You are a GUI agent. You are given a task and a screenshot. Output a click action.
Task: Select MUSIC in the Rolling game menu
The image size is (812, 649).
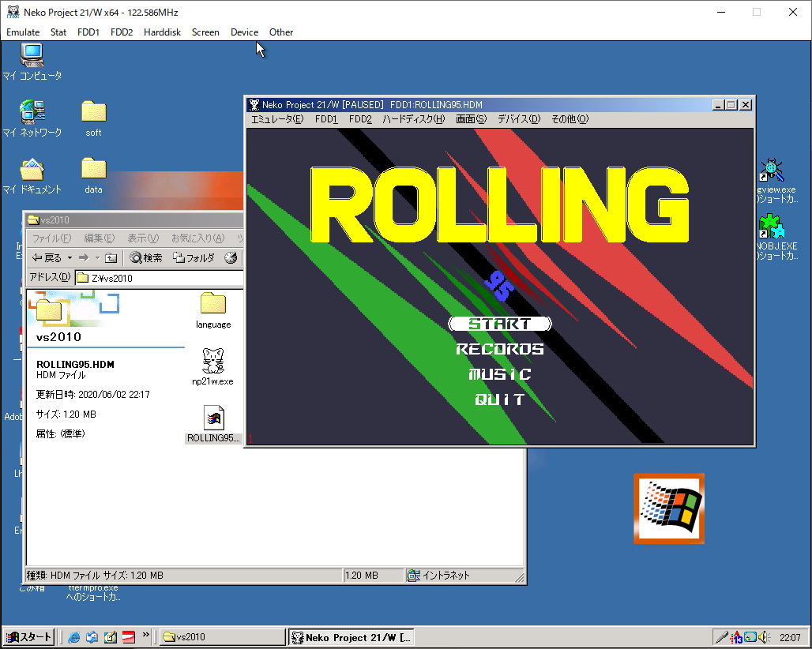click(500, 374)
